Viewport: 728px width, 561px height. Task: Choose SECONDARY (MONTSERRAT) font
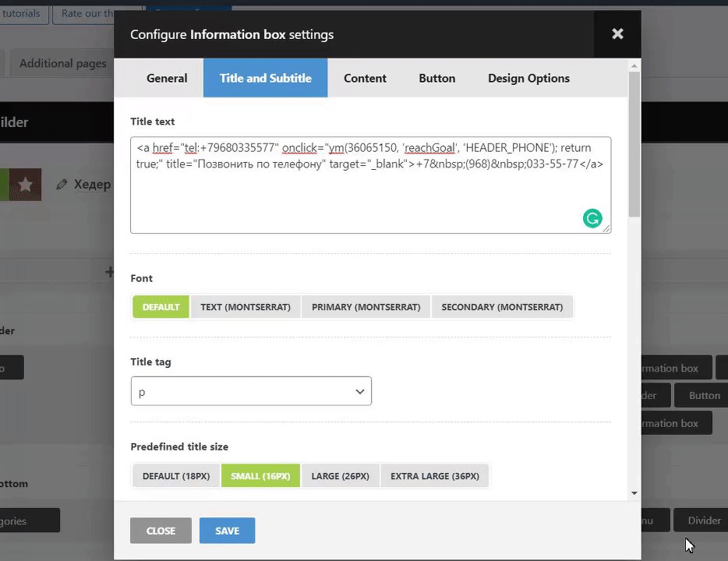[x=502, y=307]
